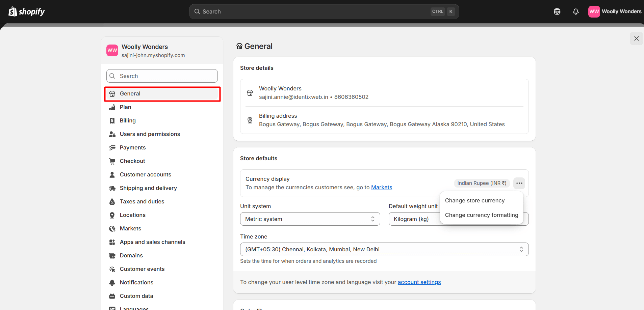Open the General settings page
This screenshot has width=644, height=310.
[162, 94]
